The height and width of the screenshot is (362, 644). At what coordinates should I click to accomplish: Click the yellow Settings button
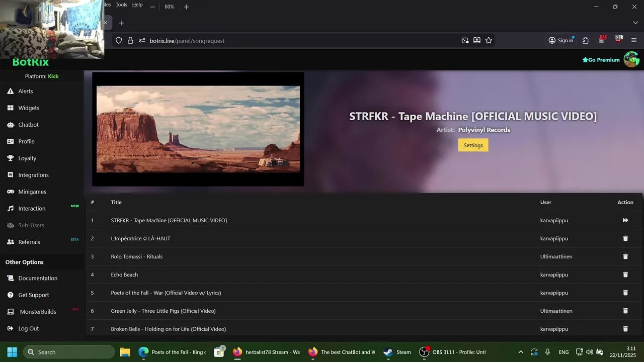[473, 145]
